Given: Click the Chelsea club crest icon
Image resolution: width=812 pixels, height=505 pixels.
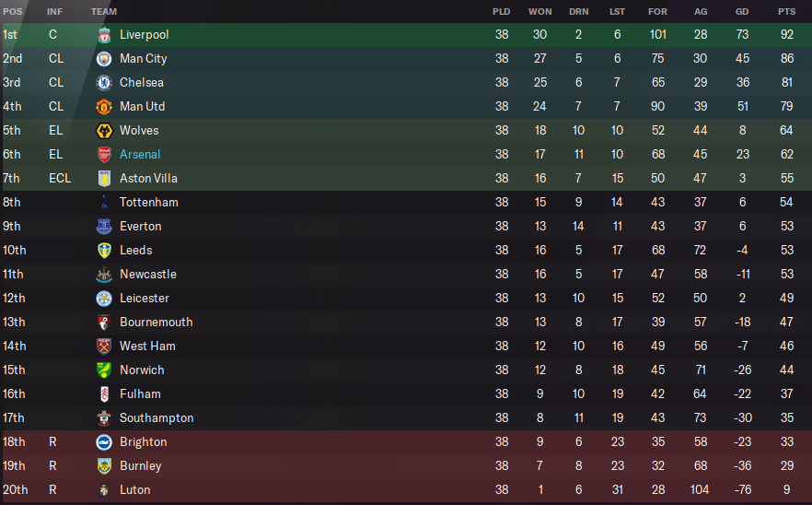Looking at the screenshot, I should 104,82.
